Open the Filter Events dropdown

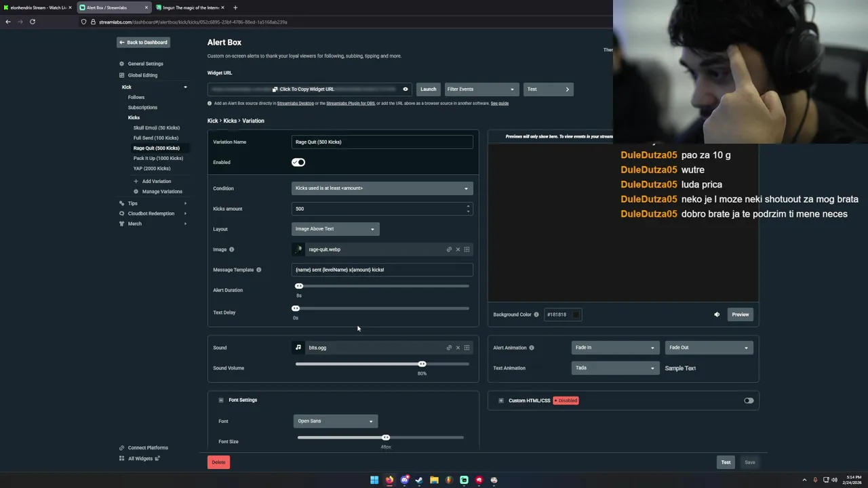[x=481, y=89]
